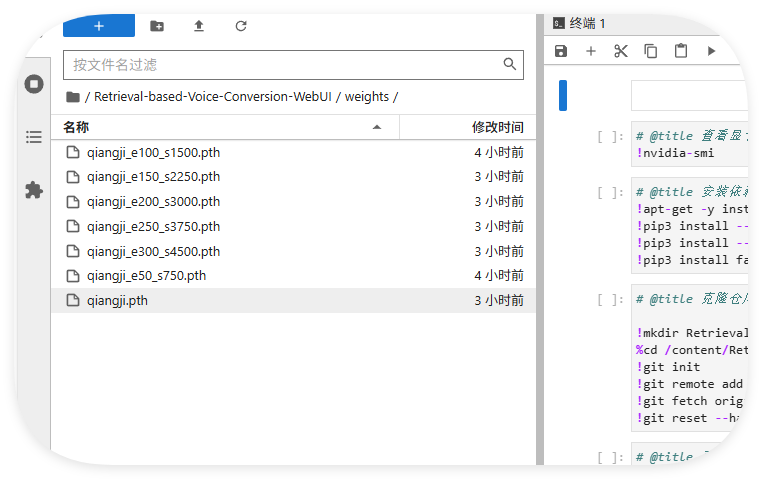Select file qiangji_e300_s4500.pth

pyautogui.click(x=294, y=251)
